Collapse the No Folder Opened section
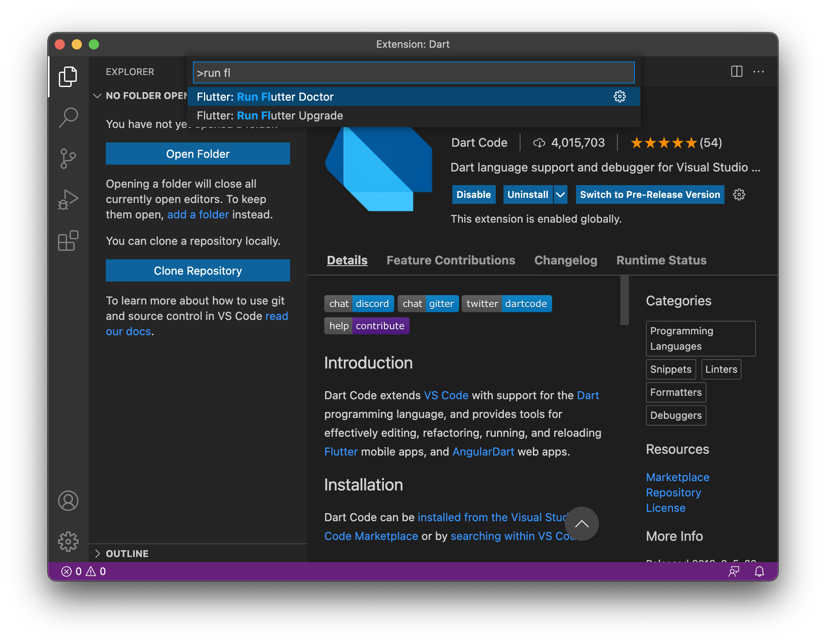Viewport: 826px width, 644px height. pos(97,96)
